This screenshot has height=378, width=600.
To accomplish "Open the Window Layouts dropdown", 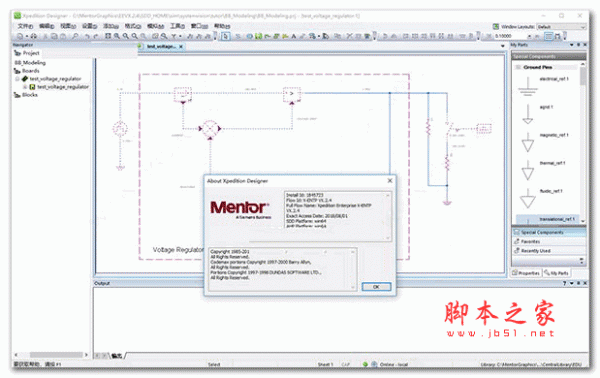I will 561,27.
